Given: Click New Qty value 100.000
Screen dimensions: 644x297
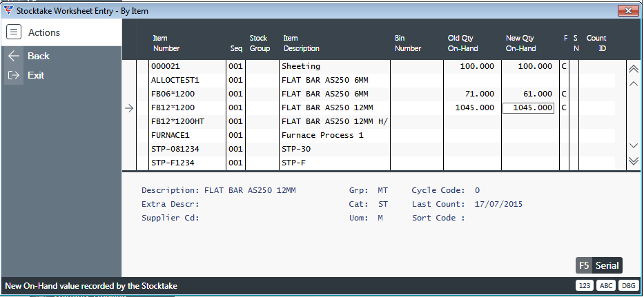Looking at the screenshot, I should pos(535,66).
